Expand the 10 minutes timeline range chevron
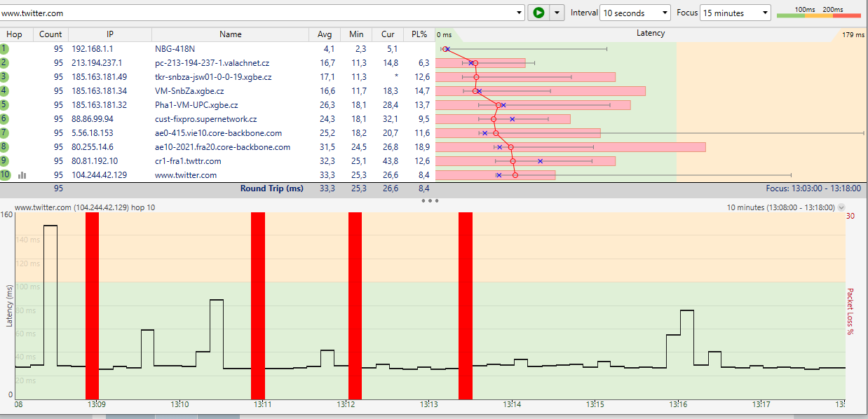This screenshot has width=868, height=419. 841,207
